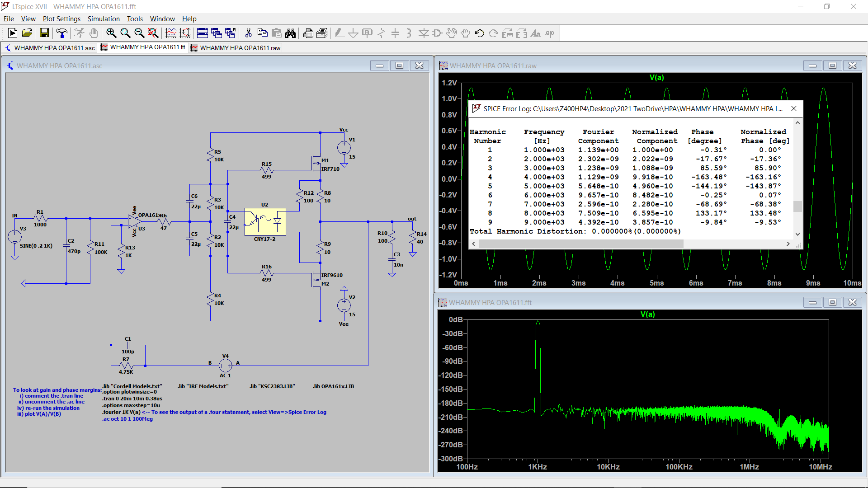Select the Cut scissors tool
Viewport: 868px width, 488px height.
pos(248,33)
